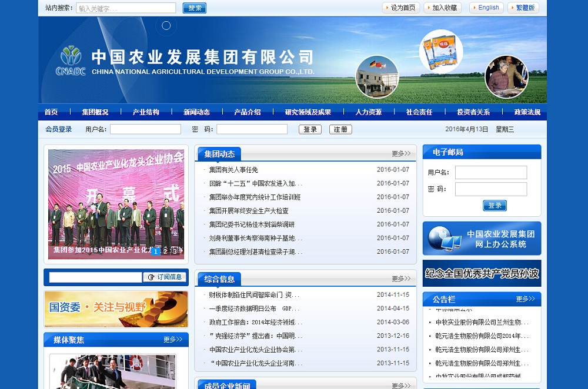Open the 首页 menu item
588x389 pixels.
click(x=51, y=112)
